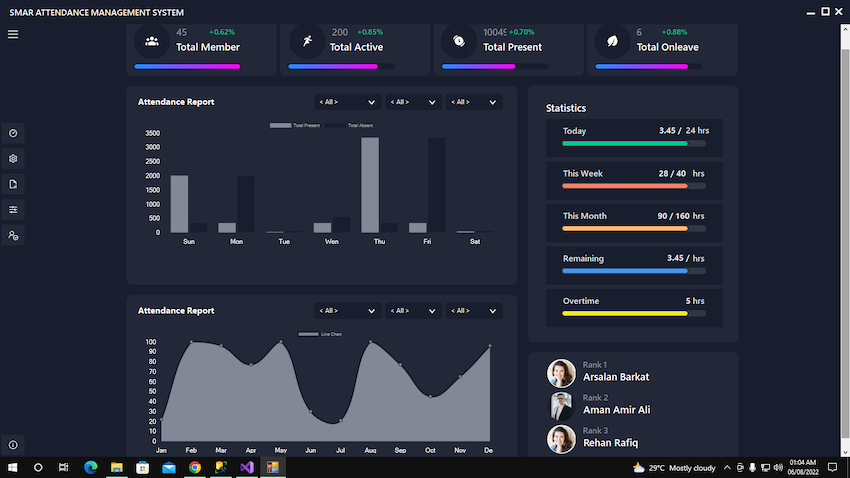Image resolution: width=850 pixels, height=478 pixels.
Task: Click the This Week orange progress bar
Action: 634,186
